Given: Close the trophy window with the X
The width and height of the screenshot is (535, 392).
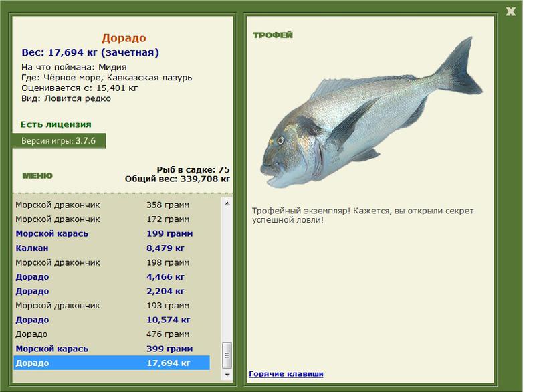Looking at the screenshot, I should point(510,11).
